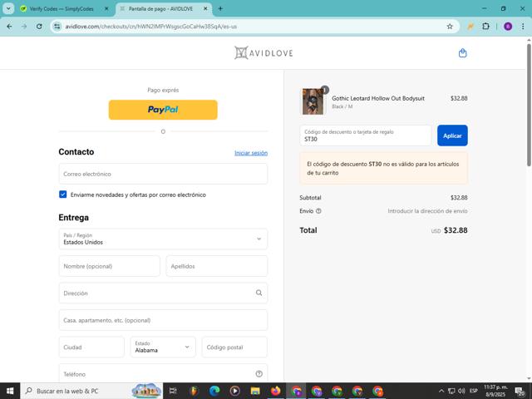Click the ESP language indicator
Image resolution: width=532 pixels, height=399 pixels.
(x=473, y=391)
